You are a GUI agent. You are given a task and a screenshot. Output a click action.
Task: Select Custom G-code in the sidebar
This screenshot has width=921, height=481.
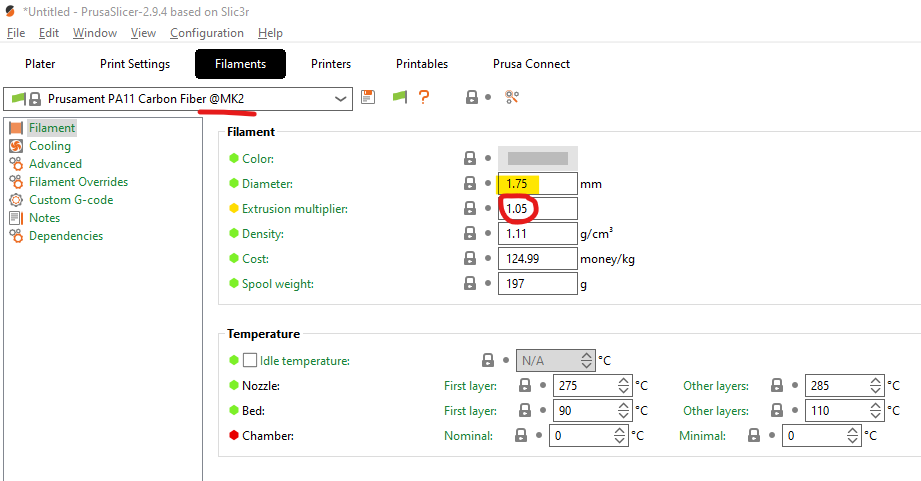[x=70, y=200]
